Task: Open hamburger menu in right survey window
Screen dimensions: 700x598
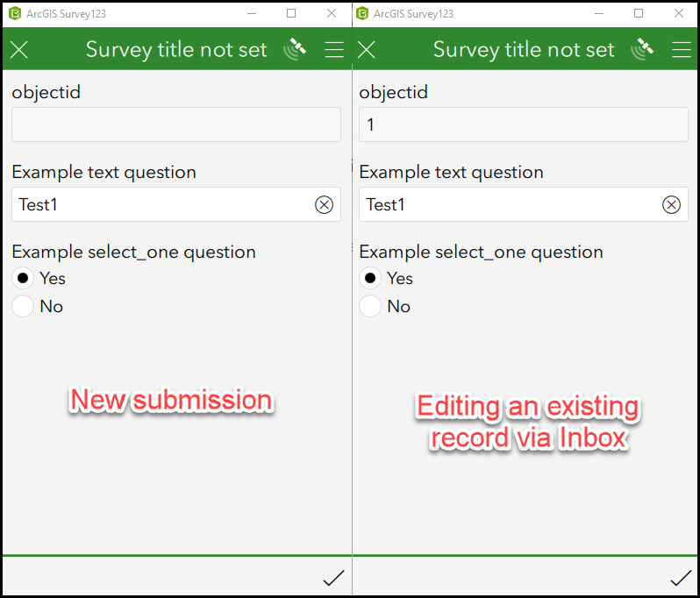Action: tap(682, 50)
